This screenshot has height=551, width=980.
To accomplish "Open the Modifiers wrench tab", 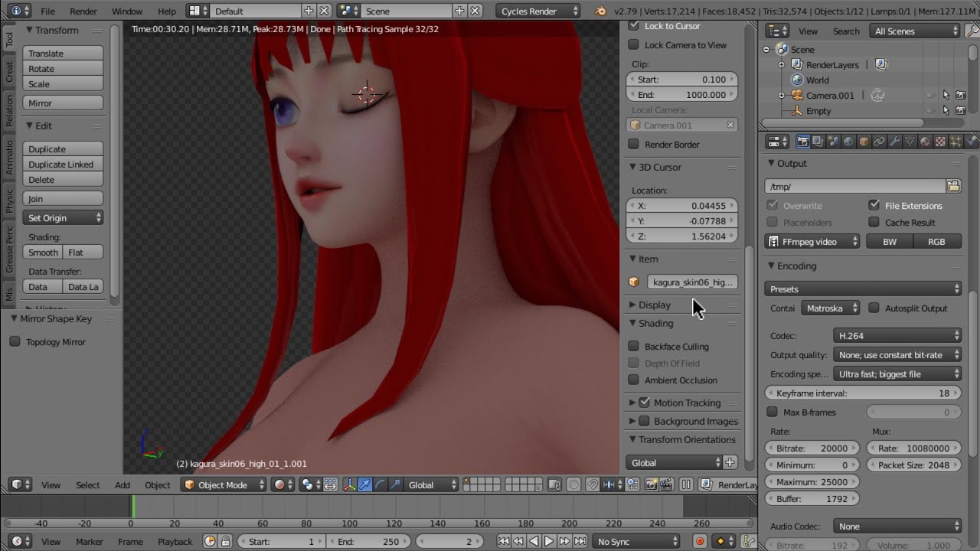I will 894,142.
